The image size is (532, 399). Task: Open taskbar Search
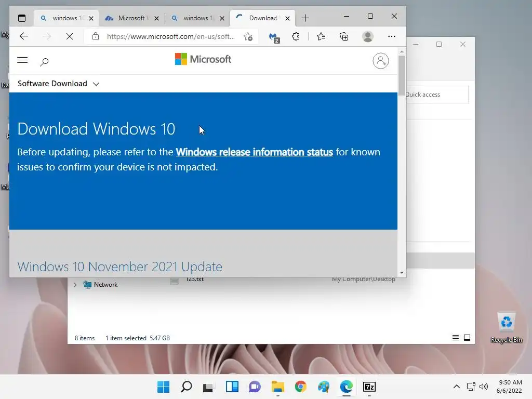[187, 387]
